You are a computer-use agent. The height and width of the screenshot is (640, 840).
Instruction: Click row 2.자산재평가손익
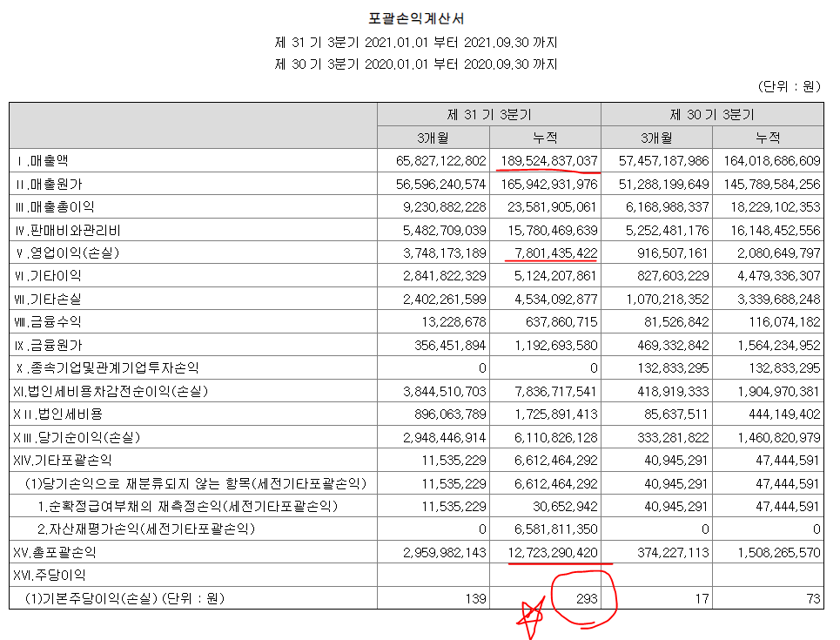[x=146, y=529]
